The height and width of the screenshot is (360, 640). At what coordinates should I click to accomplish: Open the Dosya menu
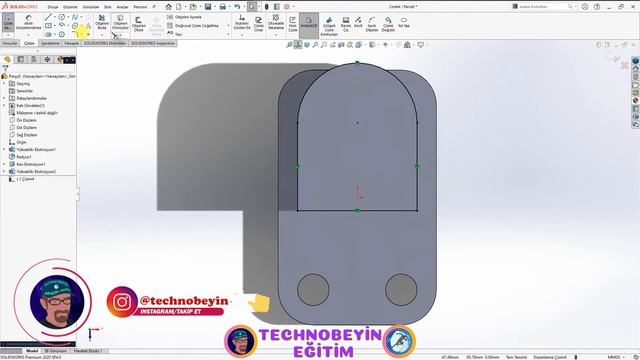53,7
